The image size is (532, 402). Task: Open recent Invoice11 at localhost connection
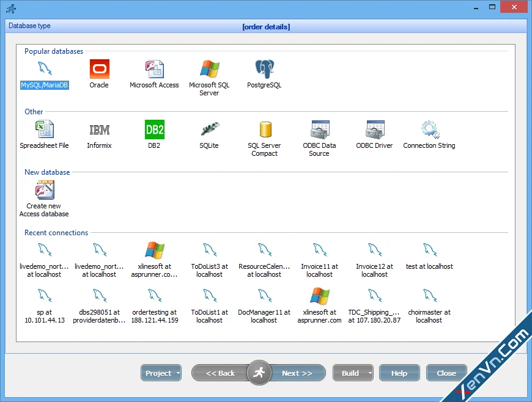(x=319, y=258)
